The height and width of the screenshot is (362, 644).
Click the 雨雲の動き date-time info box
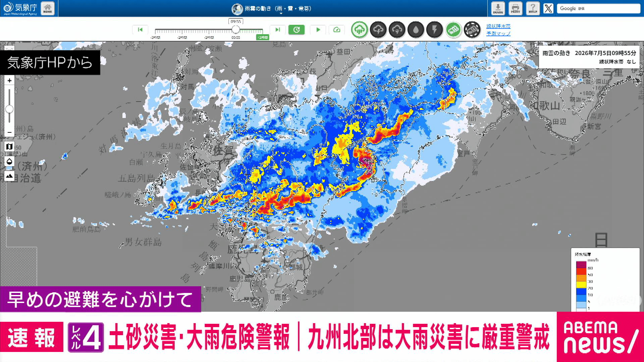pos(589,57)
